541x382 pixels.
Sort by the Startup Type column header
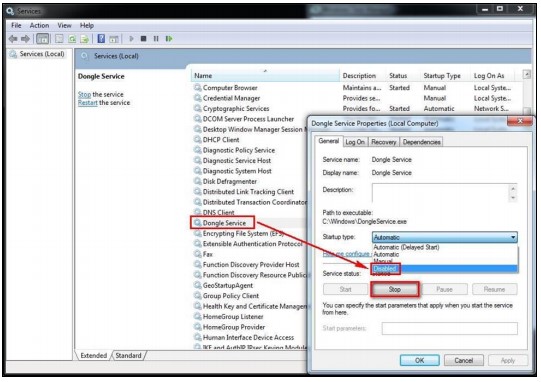click(442, 76)
